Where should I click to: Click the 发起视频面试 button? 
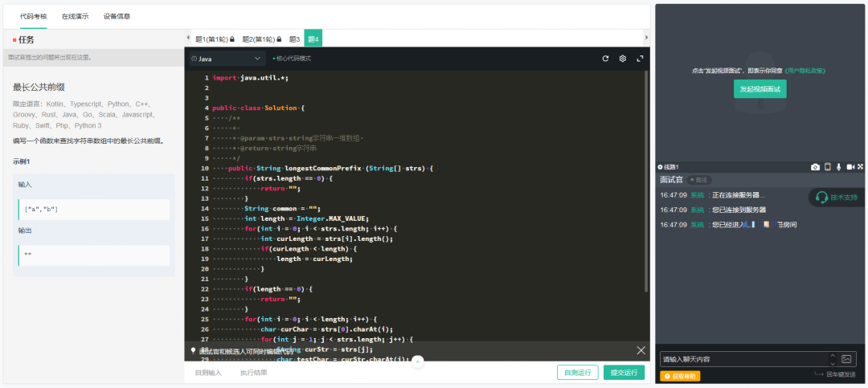click(760, 88)
